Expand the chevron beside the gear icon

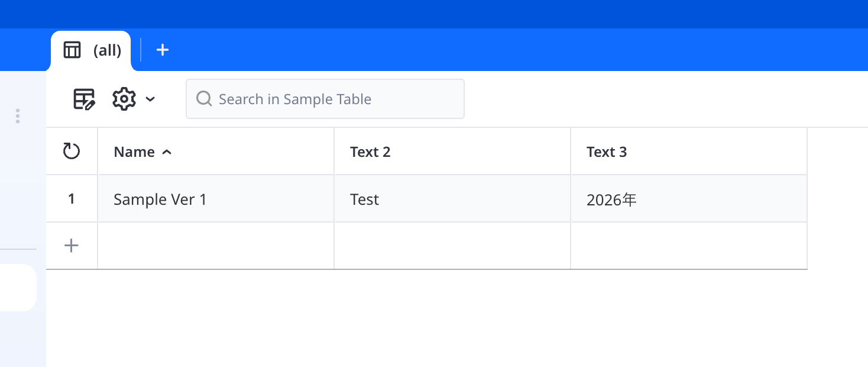point(150,99)
